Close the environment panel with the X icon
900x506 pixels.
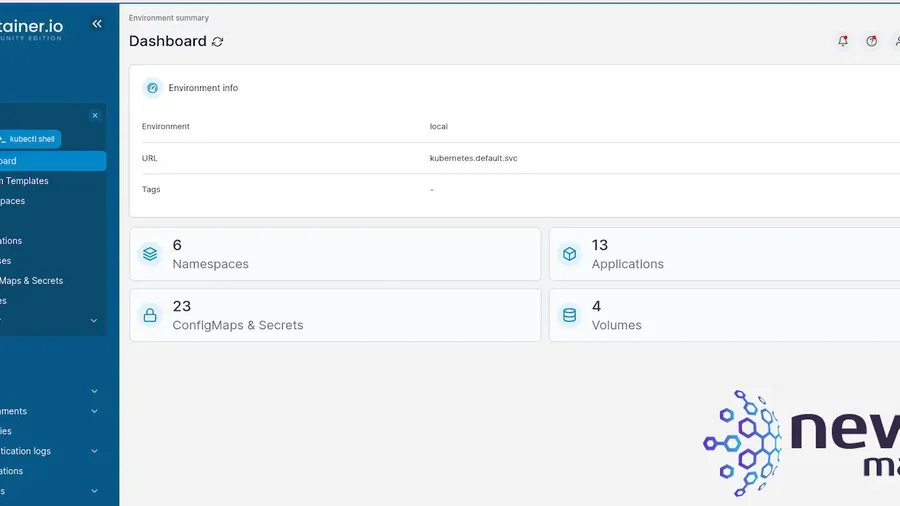coord(95,115)
